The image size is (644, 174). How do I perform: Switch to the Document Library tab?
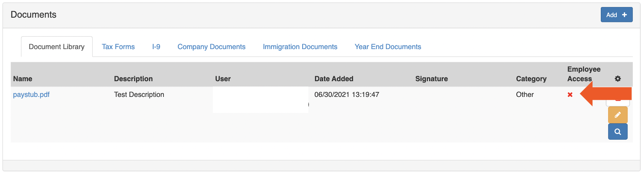pyautogui.click(x=57, y=47)
